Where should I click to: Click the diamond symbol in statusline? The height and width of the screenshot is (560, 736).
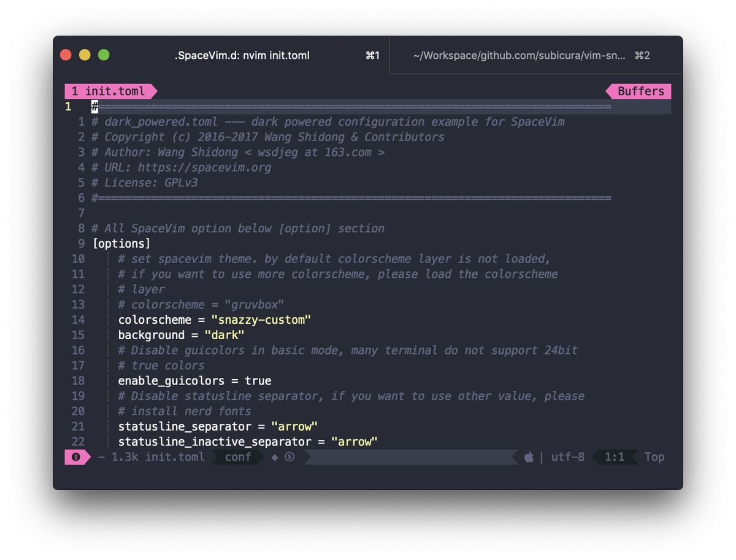click(274, 457)
